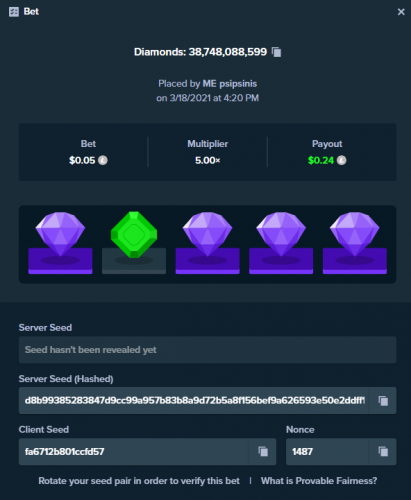Click the Server Seed (Hashed) label
This screenshot has height=500, width=411.
[x=66, y=379]
